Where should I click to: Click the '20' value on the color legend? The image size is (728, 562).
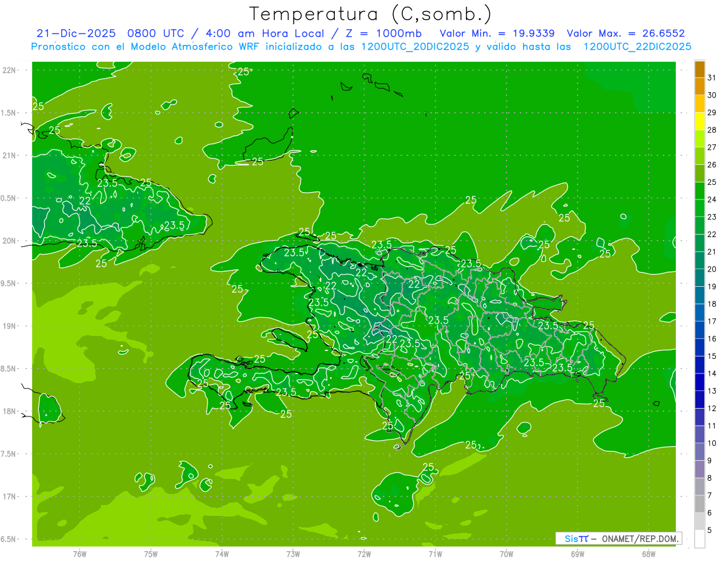712,269
